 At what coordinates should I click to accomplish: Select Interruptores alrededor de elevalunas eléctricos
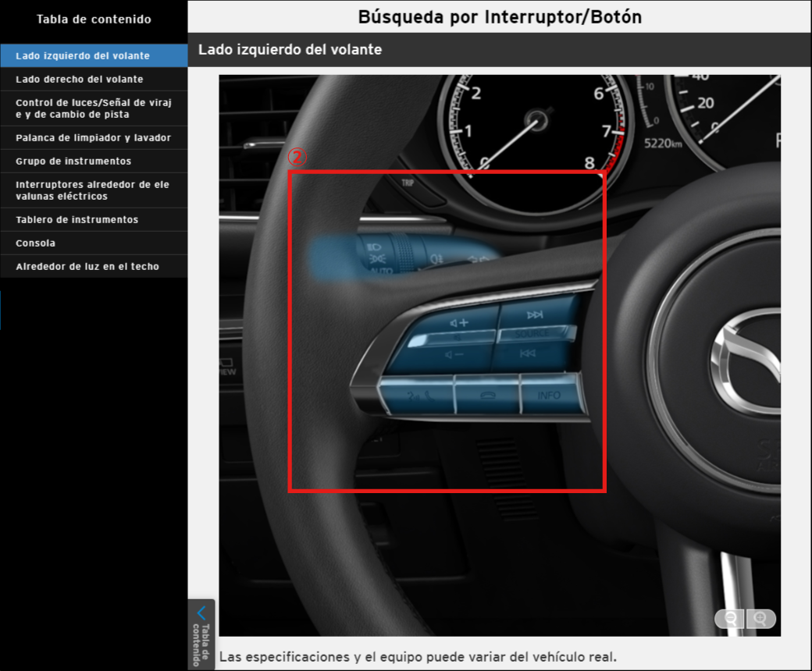92,190
